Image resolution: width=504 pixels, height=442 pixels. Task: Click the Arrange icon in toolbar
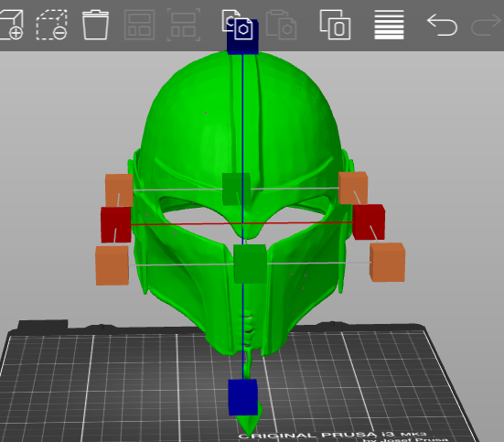pyautogui.click(x=140, y=25)
